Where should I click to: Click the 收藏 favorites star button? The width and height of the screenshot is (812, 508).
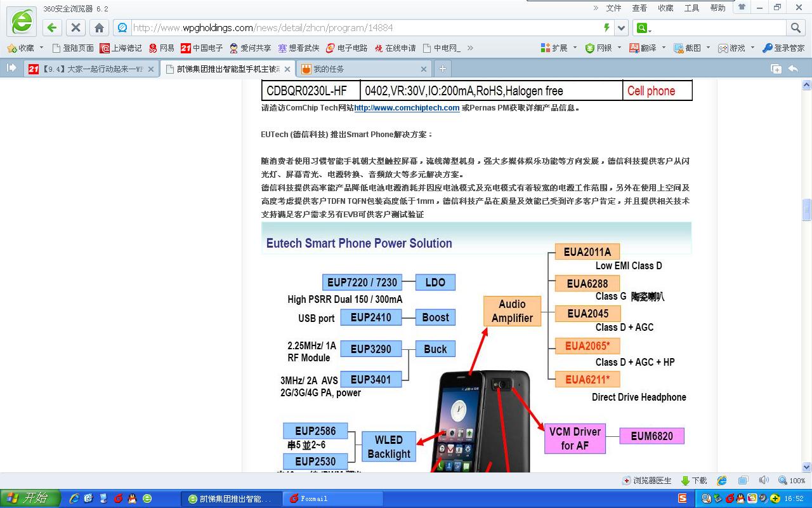pyautogui.click(x=21, y=48)
